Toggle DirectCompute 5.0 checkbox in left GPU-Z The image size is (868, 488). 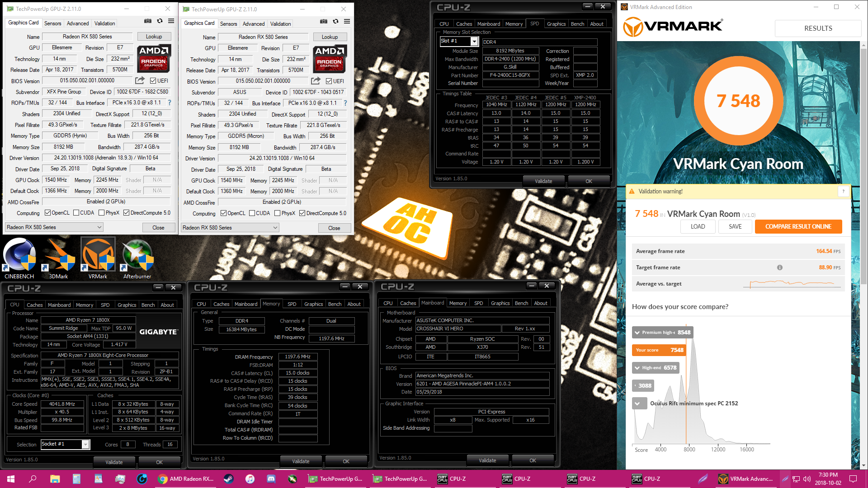(x=126, y=213)
